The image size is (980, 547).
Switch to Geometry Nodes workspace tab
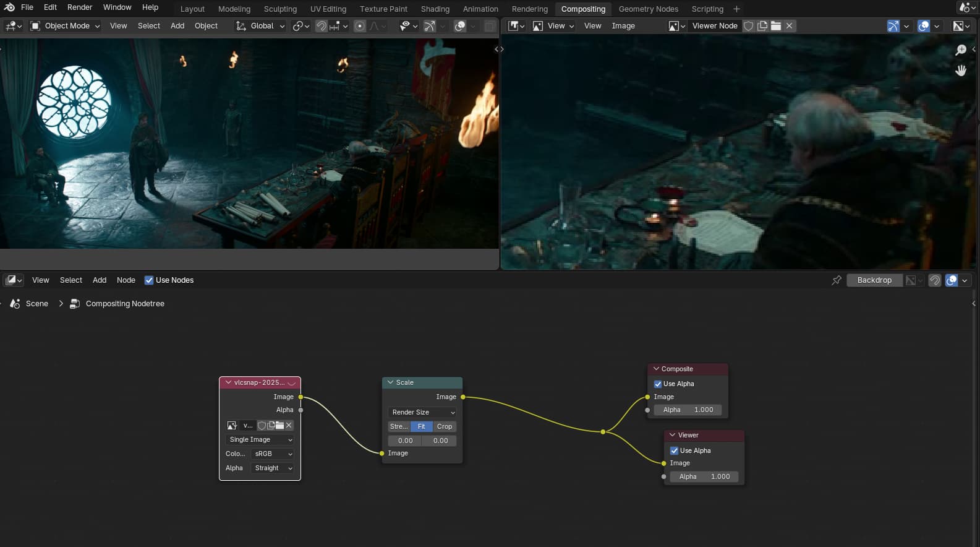click(649, 9)
